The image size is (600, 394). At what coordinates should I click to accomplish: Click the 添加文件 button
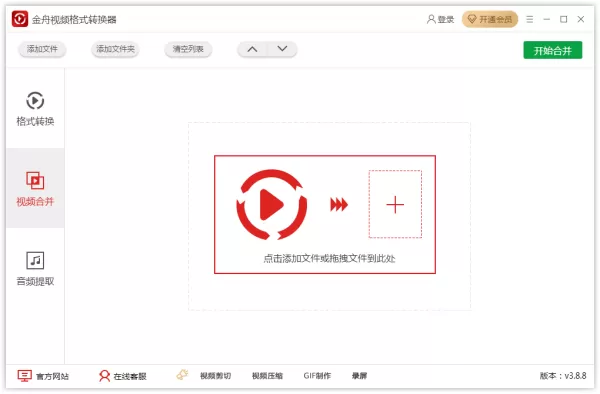pyautogui.click(x=42, y=49)
